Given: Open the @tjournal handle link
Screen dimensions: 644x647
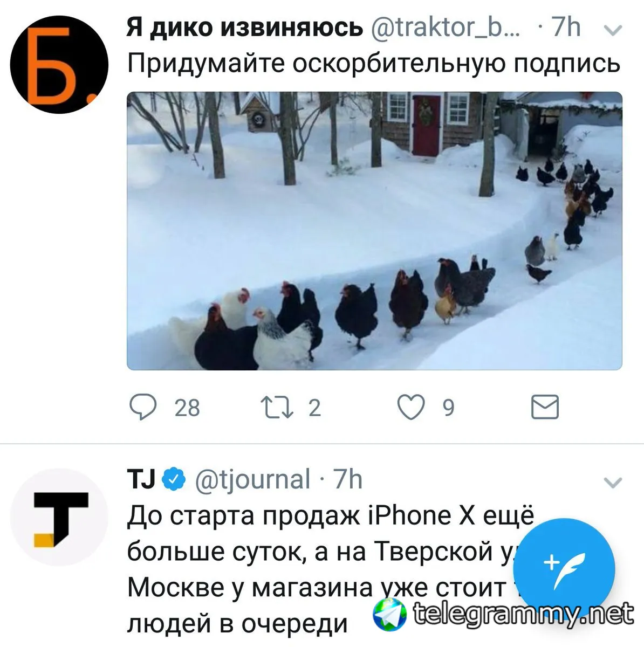Looking at the screenshot, I should (251, 479).
